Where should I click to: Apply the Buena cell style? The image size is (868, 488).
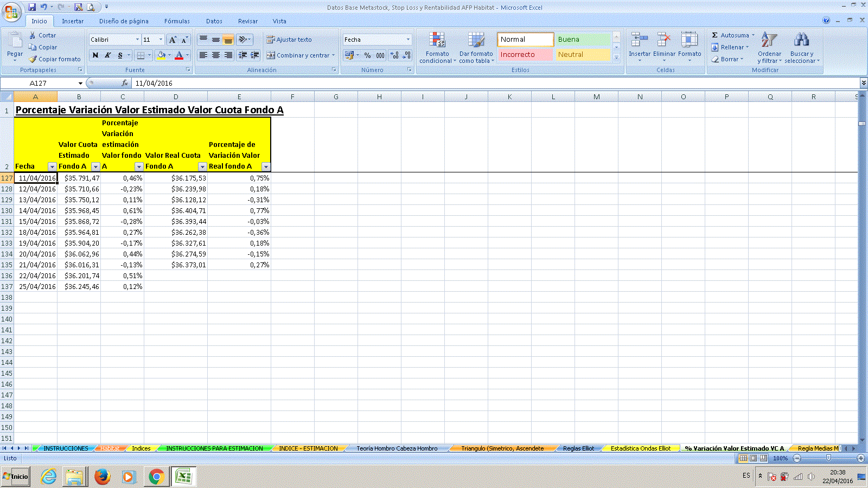(x=584, y=40)
